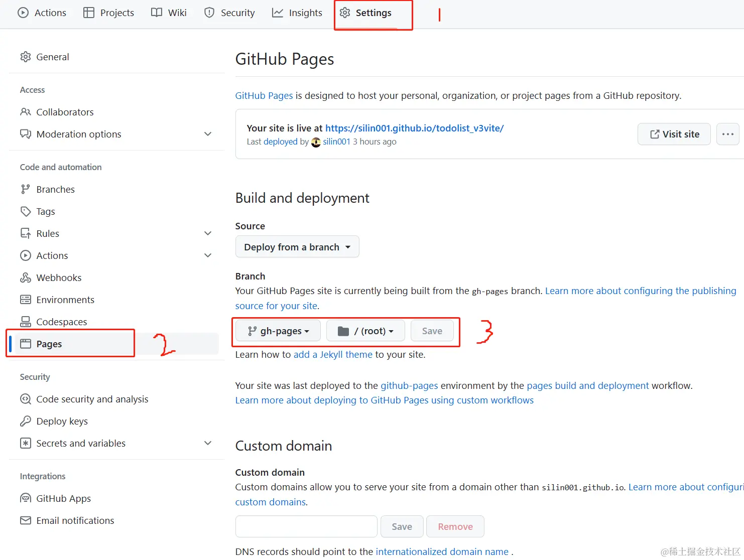Open the / (root) folder dropdown
The width and height of the screenshot is (744, 560).
point(365,331)
